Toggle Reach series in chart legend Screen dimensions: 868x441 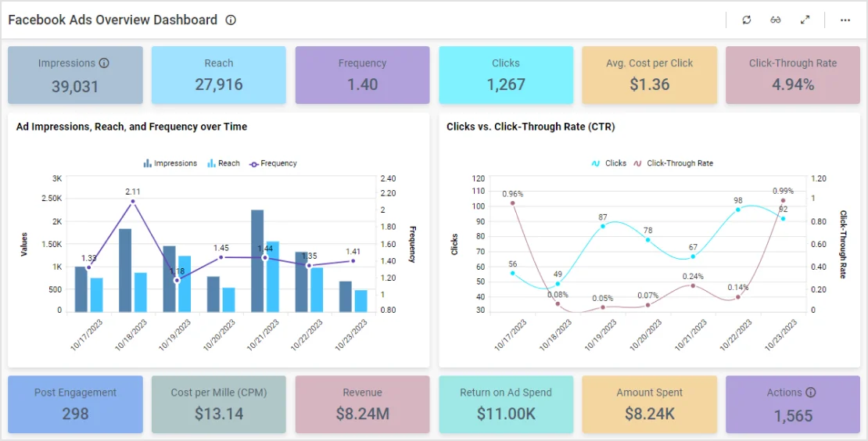coord(223,163)
